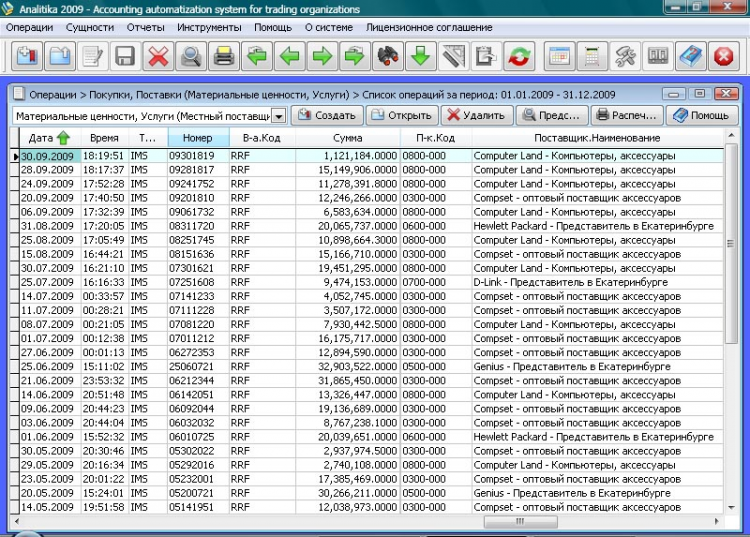This screenshot has width=750, height=537.
Task: Go to next record green right arrow
Action: click(322, 56)
